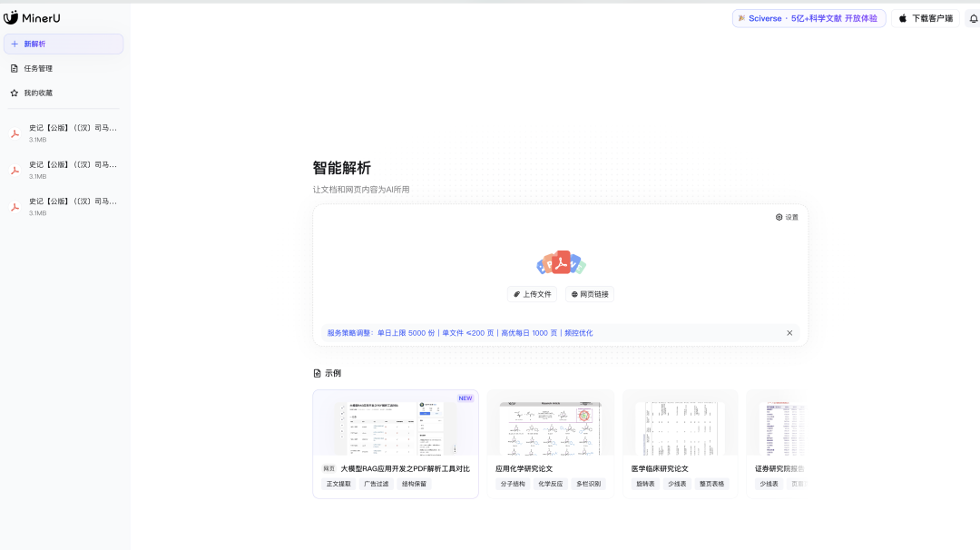Dismiss the service policy notice
This screenshot has height=550, width=980.
point(789,333)
